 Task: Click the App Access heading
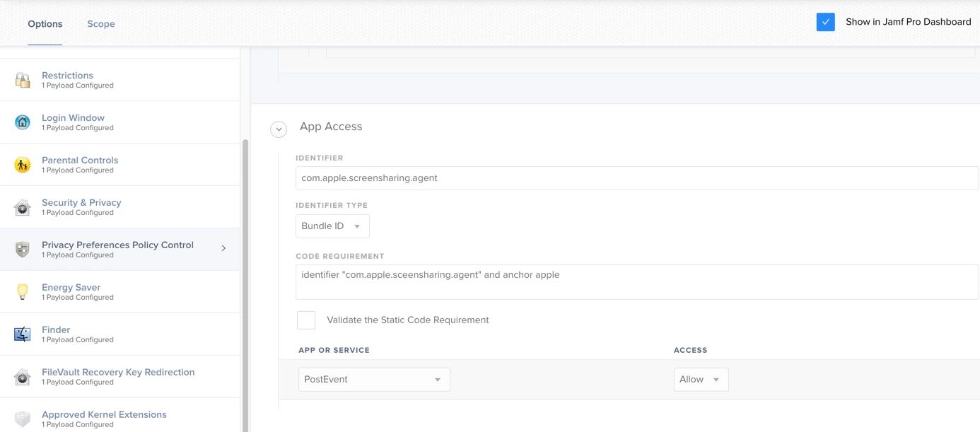tap(331, 127)
